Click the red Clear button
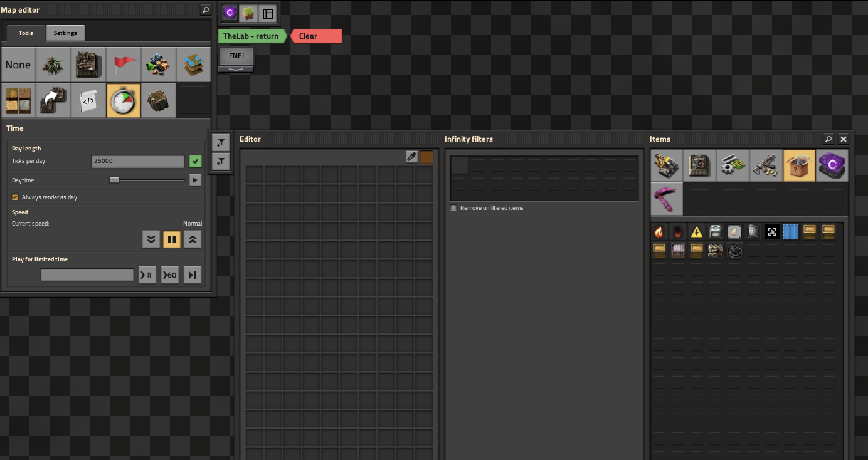Viewport: 868px width, 460px height. point(316,36)
